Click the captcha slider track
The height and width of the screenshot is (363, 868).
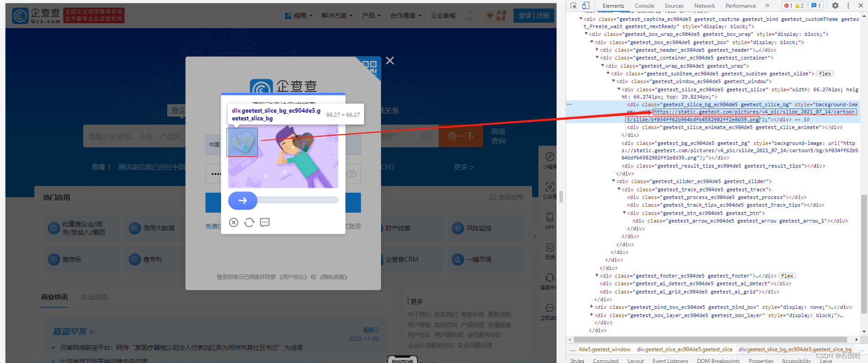[x=298, y=200]
